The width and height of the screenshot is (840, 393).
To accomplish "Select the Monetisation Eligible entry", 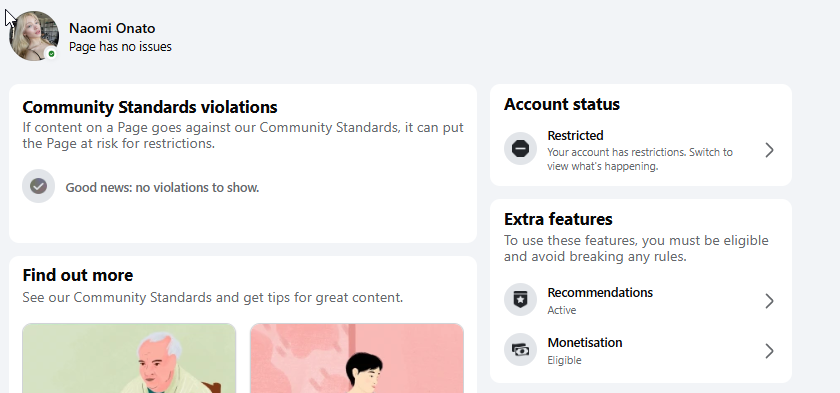I will 641,351.
